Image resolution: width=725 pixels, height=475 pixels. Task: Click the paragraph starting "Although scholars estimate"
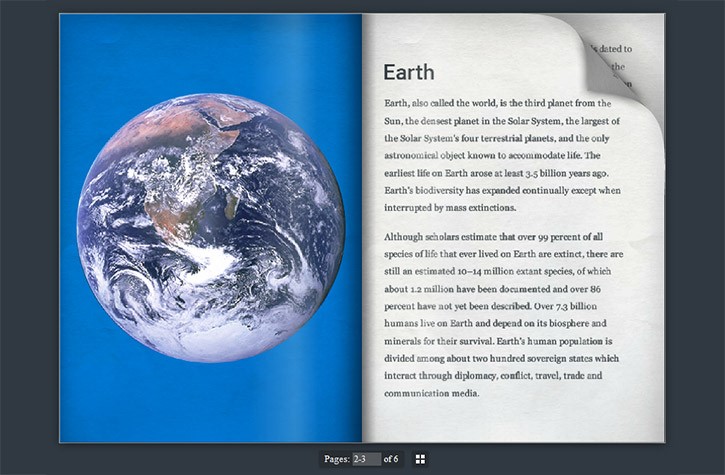click(x=500, y=314)
